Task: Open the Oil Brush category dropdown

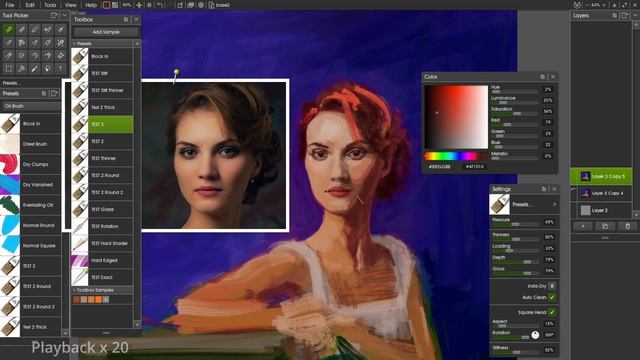Action: (31, 106)
